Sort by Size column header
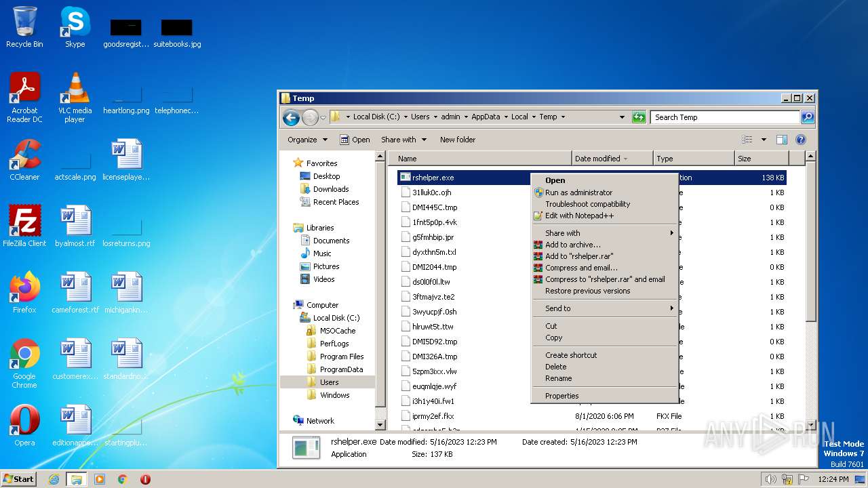Image resolution: width=868 pixels, height=488 pixels. pos(761,159)
